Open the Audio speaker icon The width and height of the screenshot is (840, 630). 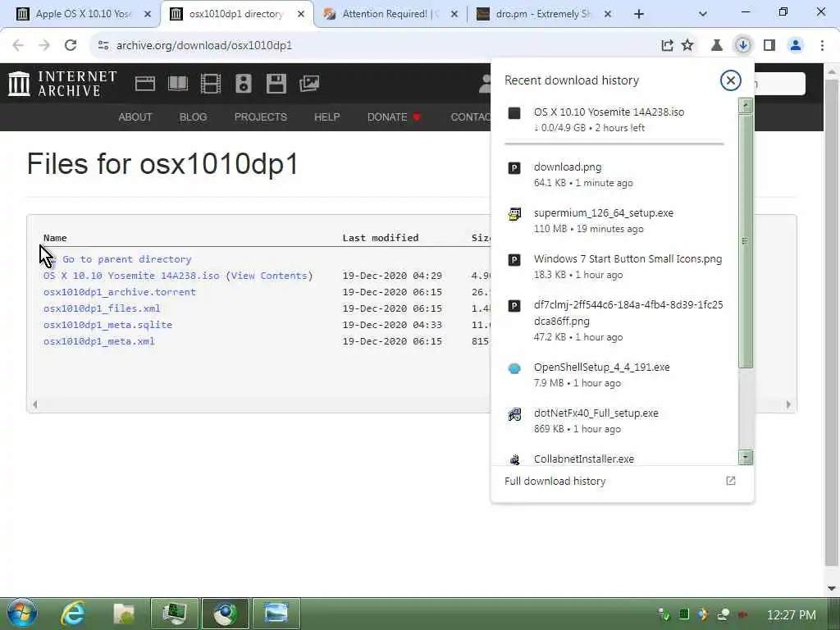tap(243, 84)
